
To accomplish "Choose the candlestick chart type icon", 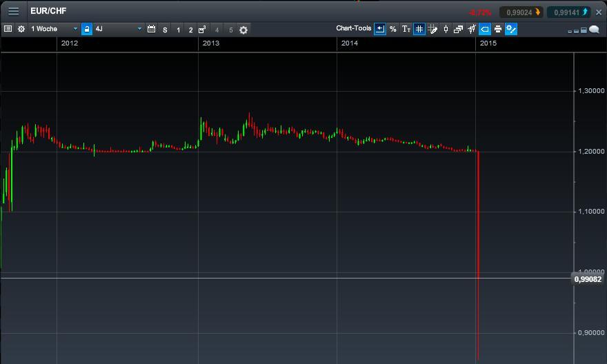I will [x=446, y=29].
